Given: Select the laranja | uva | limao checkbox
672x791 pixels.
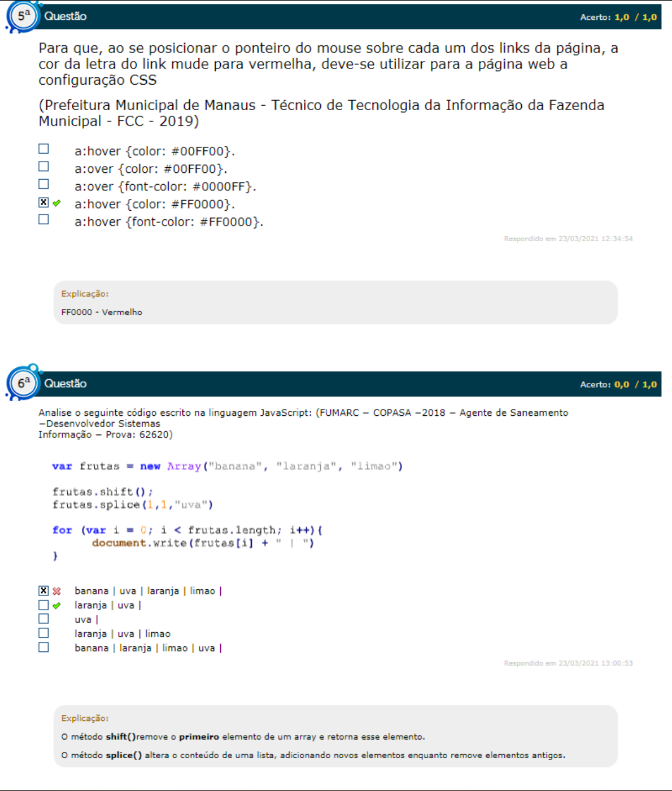Looking at the screenshot, I should point(43,633).
